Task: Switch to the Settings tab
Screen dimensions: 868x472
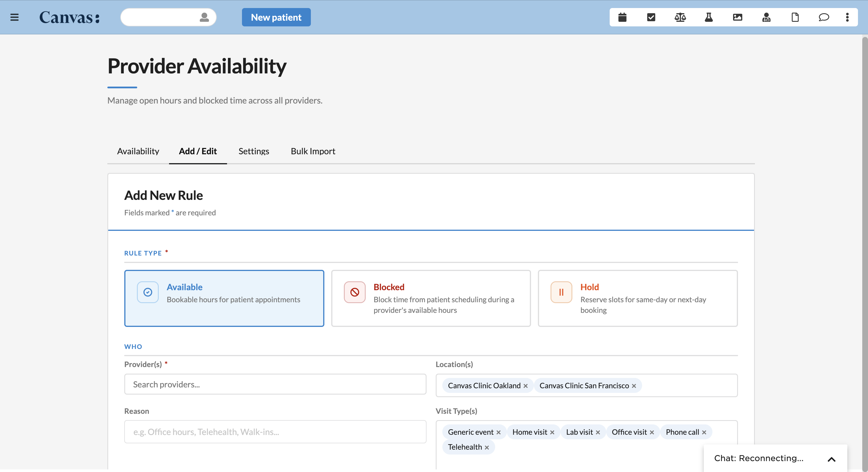Action: pos(254,151)
